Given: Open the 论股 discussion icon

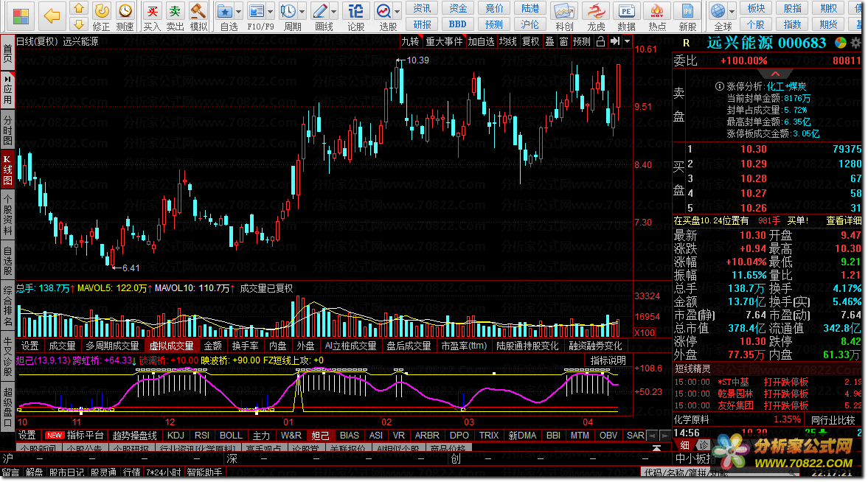Looking at the screenshot, I should (356, 17).
